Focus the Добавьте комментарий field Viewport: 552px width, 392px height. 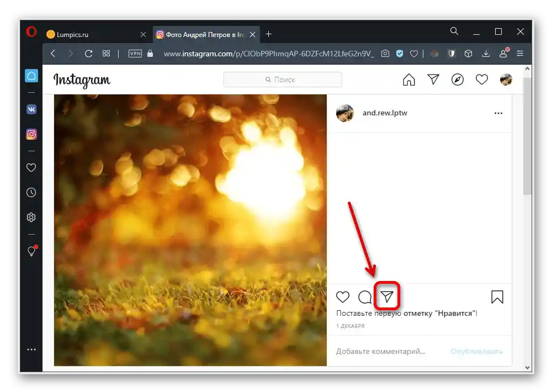pos(380,351)
